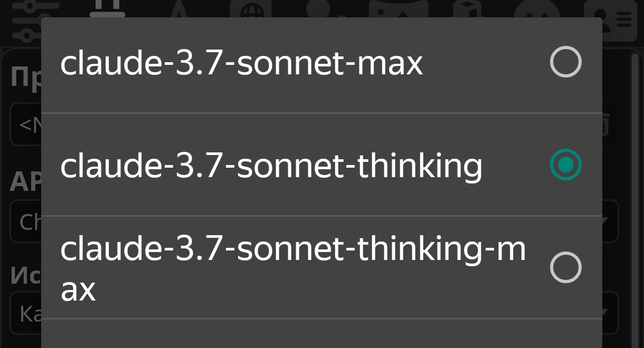Choose the claude-3.7-sonnet-thinking list entry text
The width and height of the screenshot is (644, 348).
271,166
